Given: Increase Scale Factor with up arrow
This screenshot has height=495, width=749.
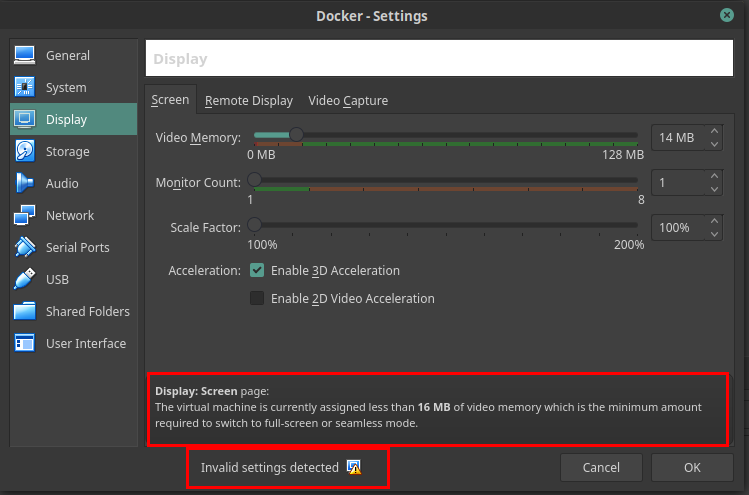Looking at the screenshot, I should (x=714, y=221).
